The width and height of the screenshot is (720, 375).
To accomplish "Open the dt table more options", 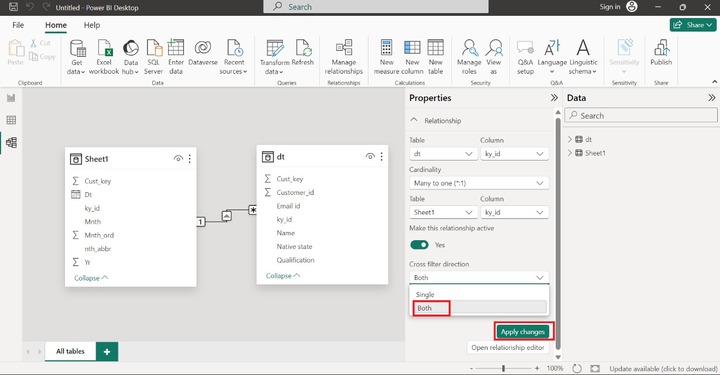I will [382, 157].
